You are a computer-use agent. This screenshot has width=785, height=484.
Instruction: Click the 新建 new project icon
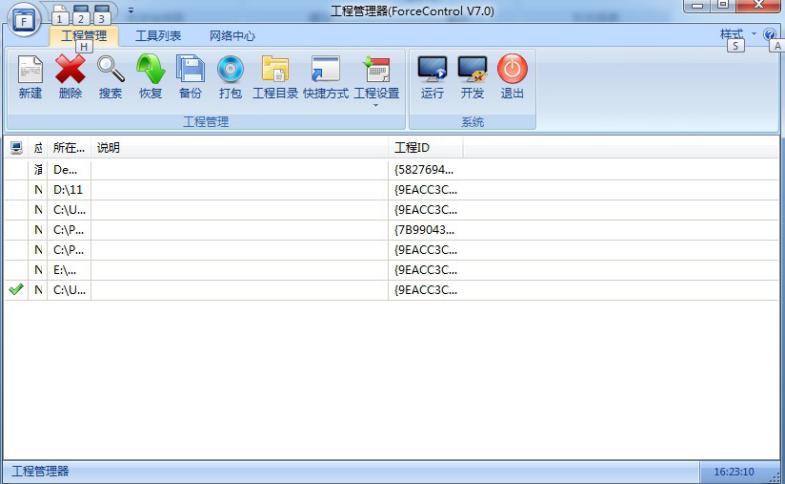[30, 69]
